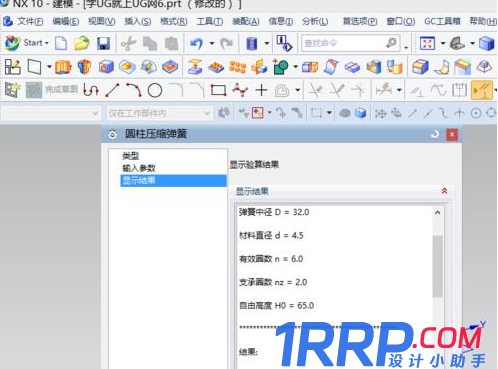Select 显示结果 in the dialog step list

click(173, 181)
